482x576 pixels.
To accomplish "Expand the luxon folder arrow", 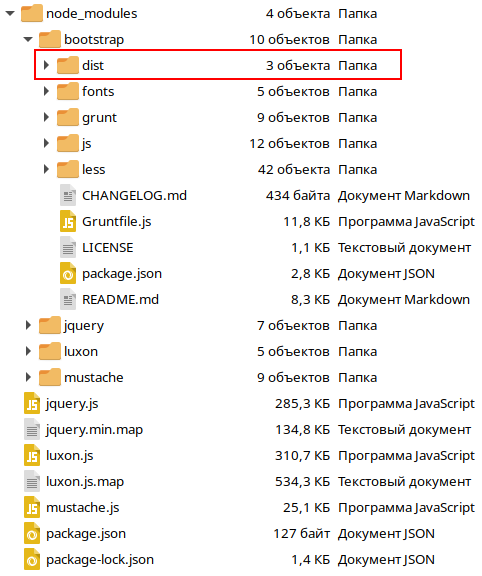I will pyautogui.click(x=28, y=351).
